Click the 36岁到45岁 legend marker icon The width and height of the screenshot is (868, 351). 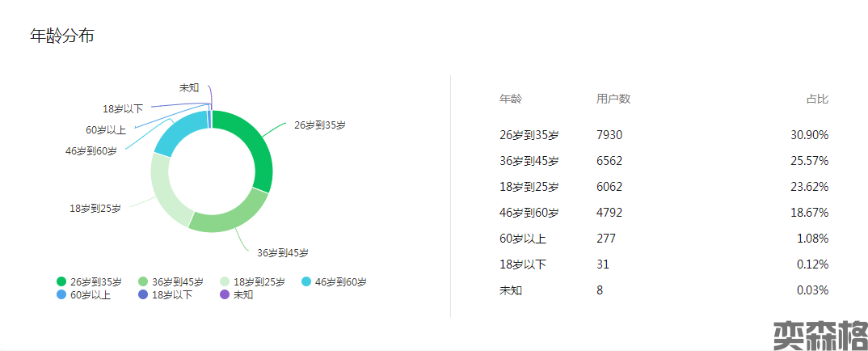click(144, 281)
